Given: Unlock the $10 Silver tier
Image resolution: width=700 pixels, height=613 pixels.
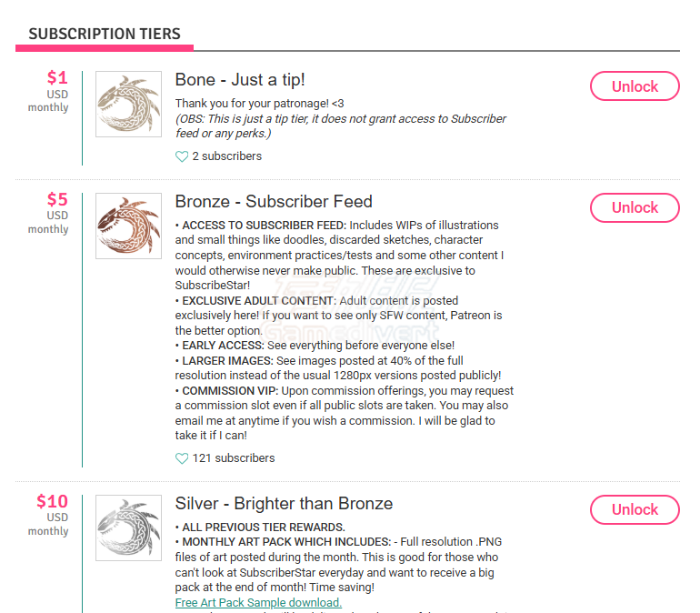Looking at the screenshot, I should pyautogui.click(x=635, y=509).
